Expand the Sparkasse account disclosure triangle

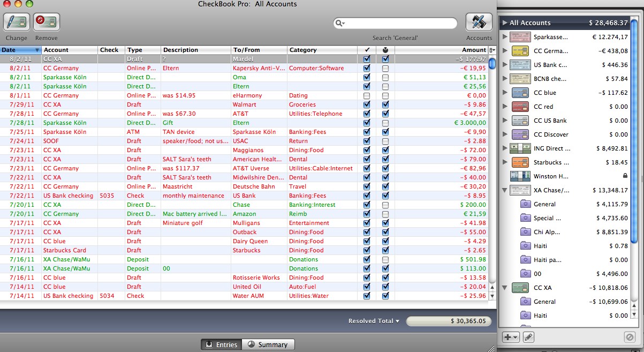pyautogui.click(x=504, y=37)
